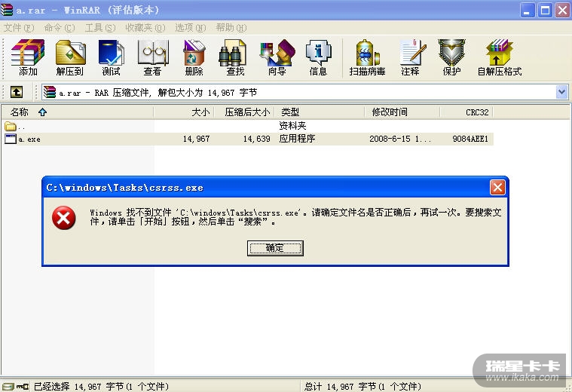Click the 注释 (Comment) toolbar icon
This screenshot has height=392, width=572.
[x=411, y=57]
